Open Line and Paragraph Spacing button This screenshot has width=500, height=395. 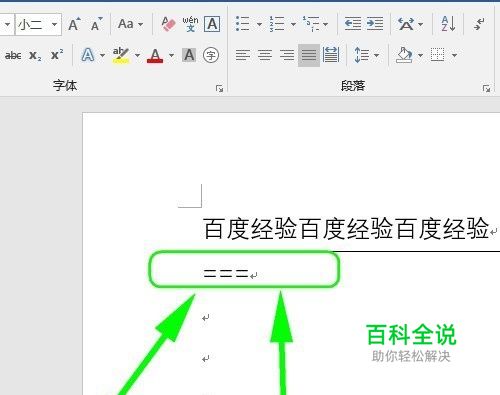362,55
